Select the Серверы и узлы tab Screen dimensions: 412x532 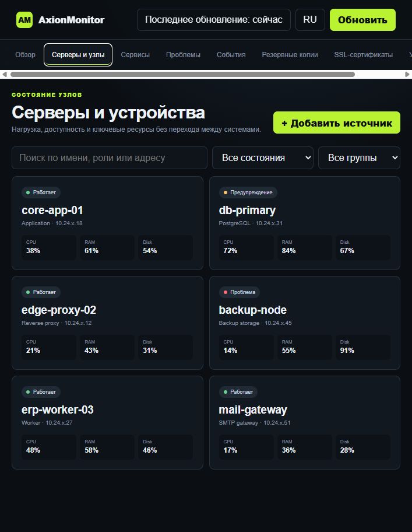click(78, 55)
